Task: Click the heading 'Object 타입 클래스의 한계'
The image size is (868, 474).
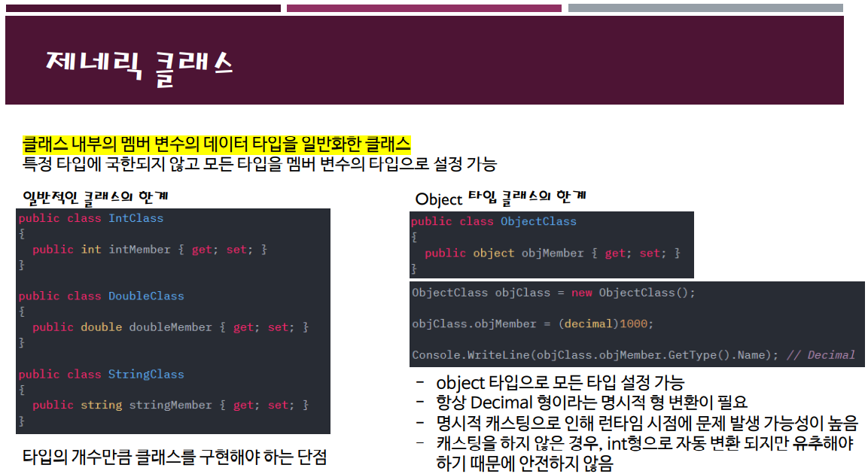Action: [501, 198]
